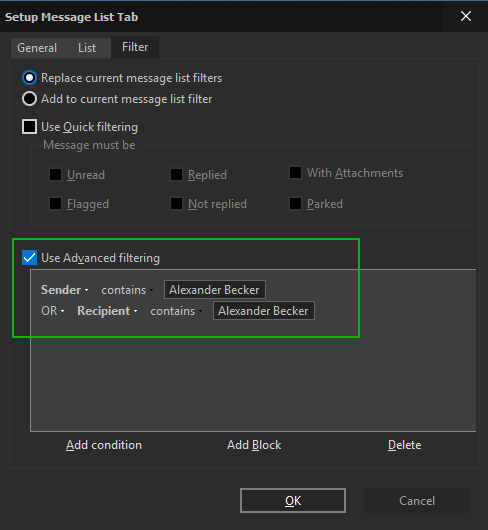Confirm with the OK button
488x530 pixels.
[293, 501]
